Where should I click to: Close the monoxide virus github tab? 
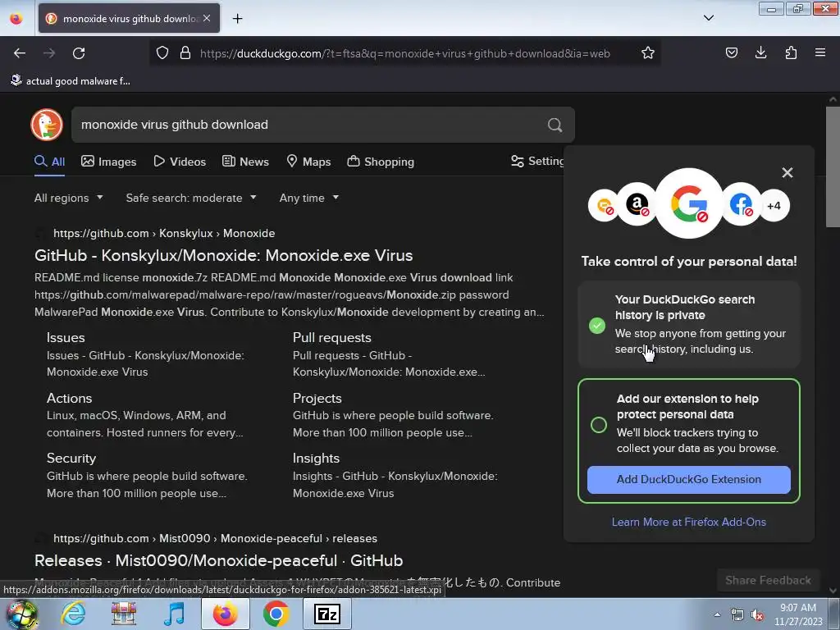[207, 18]
